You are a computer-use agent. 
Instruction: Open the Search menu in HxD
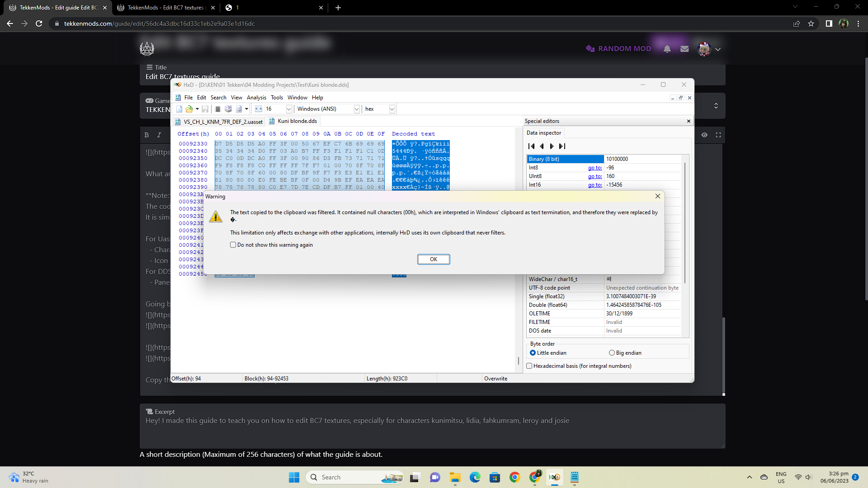(x=218, y=98)
